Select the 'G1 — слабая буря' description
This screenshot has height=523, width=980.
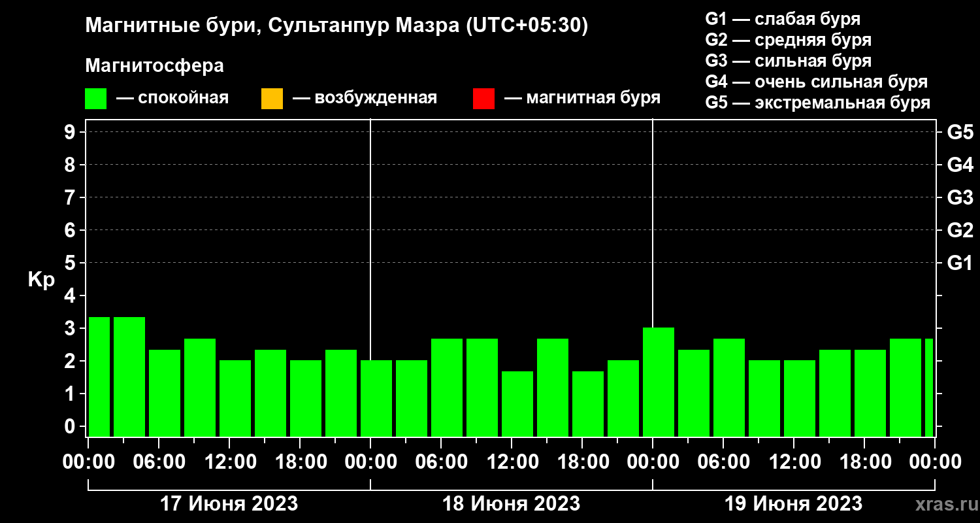click(x=783, y=19)
